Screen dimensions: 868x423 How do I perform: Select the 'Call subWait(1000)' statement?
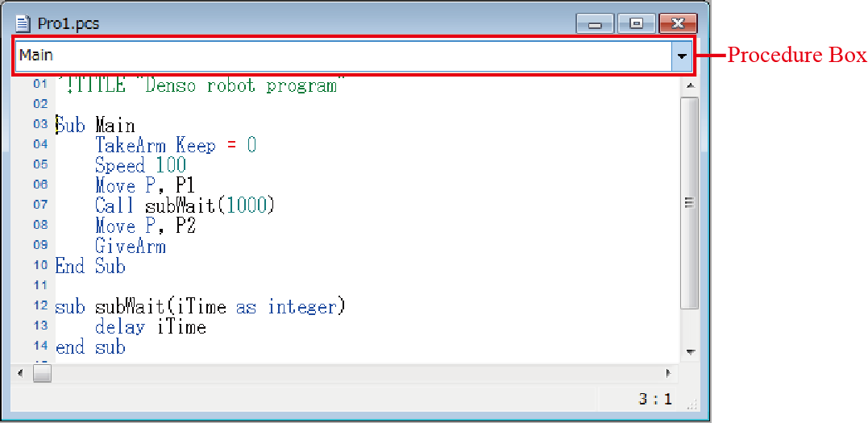point(185,205)
